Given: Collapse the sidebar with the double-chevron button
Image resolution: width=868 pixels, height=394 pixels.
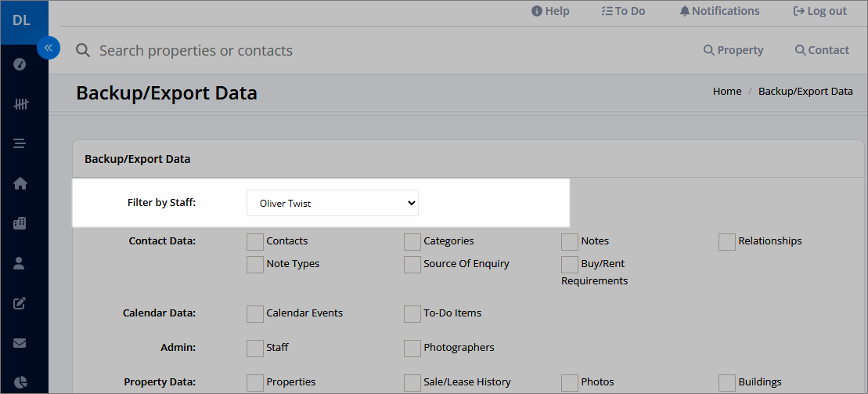Looking at the screenshot, I should tap(49, 48).
